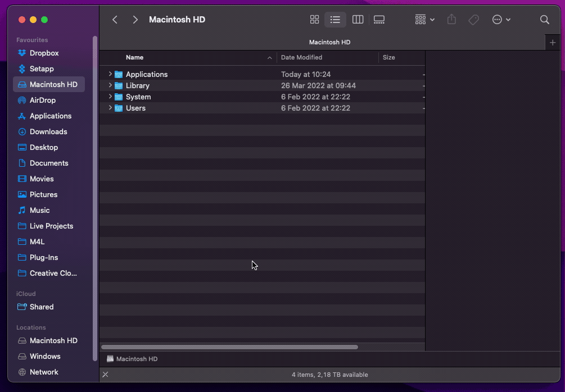Viewport: 565px width, 392px height.
Task: Toggle list view mode
Action: pos(335,20)
